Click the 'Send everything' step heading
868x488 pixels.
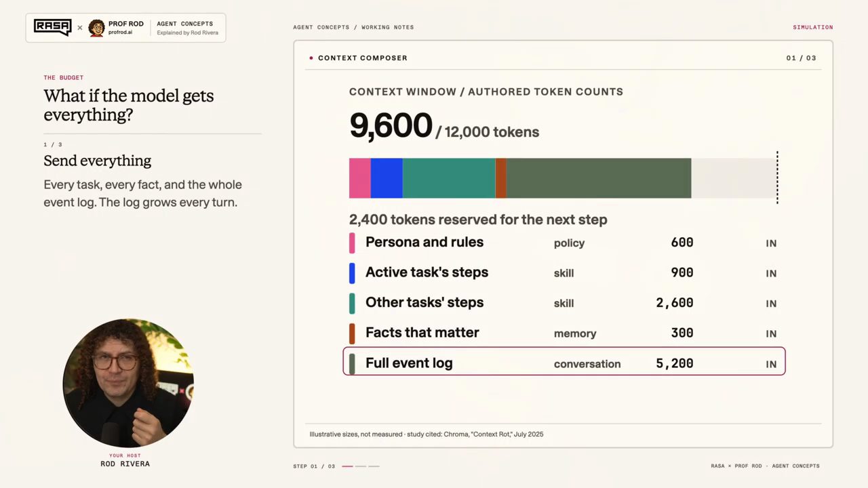coord(98,161)
